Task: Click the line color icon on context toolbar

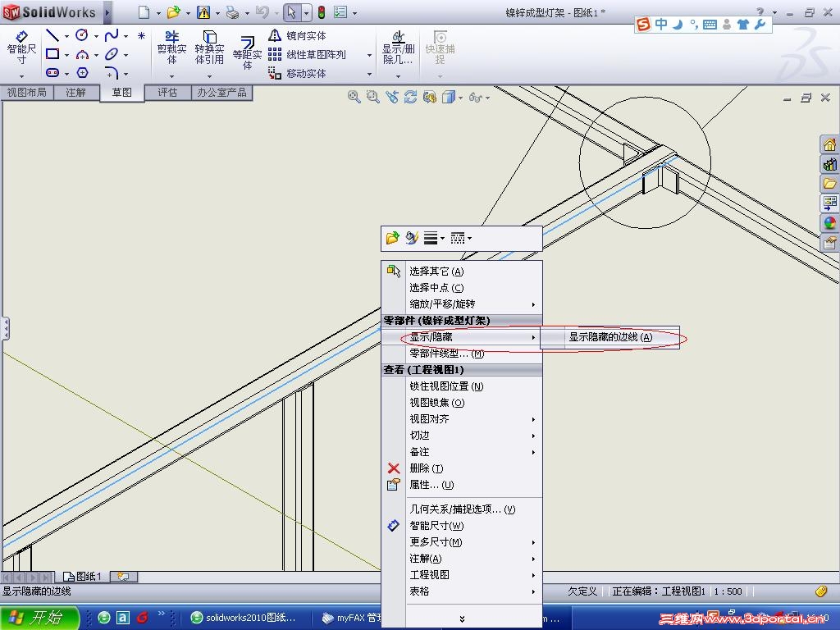Action: (x=411, y=237)
